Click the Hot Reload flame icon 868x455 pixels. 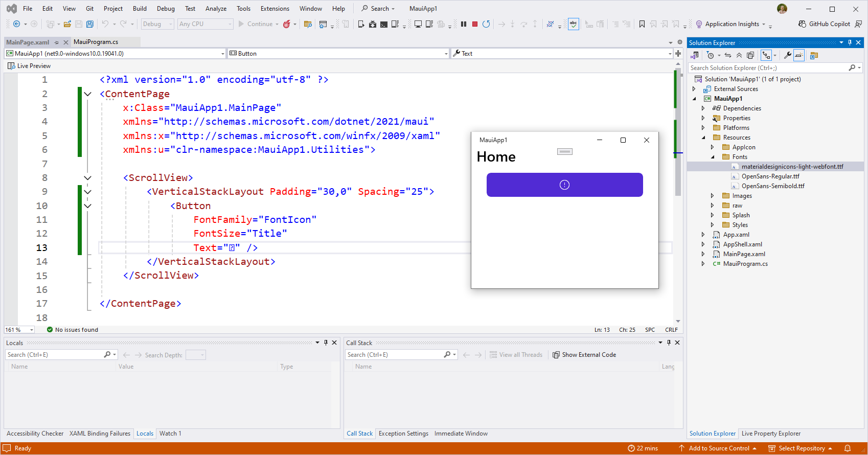pos(287,24)
